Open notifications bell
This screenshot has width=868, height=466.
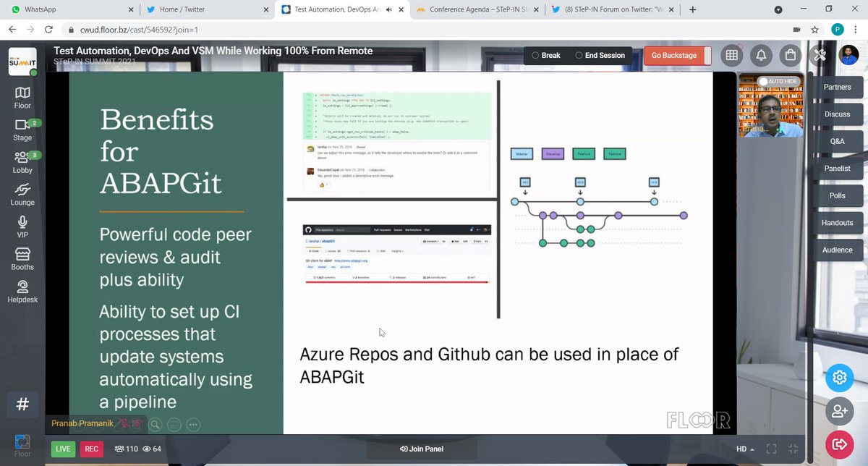click(761, 56)
